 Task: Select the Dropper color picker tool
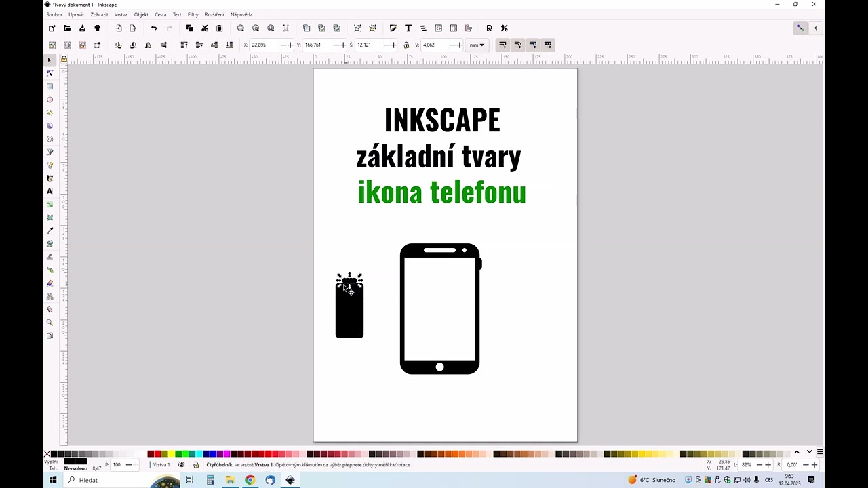coord(50,230)
